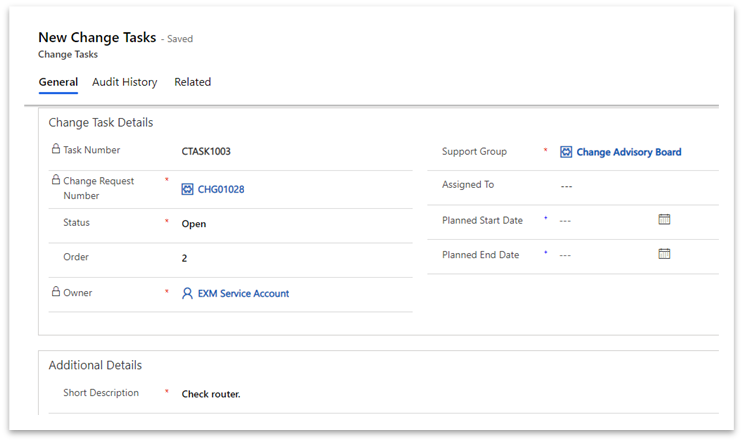Click the Task Number value CTASK1003
Viewport: 743px width, 442px height.
click(x=206, y=152)
